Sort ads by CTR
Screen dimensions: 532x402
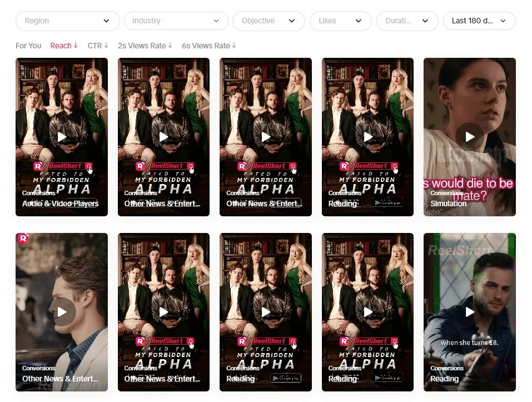point(98,46)
